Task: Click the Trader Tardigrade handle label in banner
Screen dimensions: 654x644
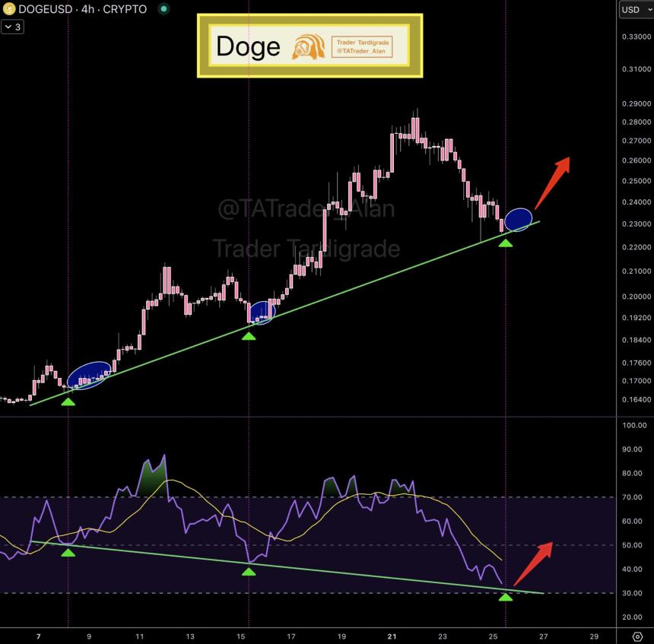Action: [363, 47]
